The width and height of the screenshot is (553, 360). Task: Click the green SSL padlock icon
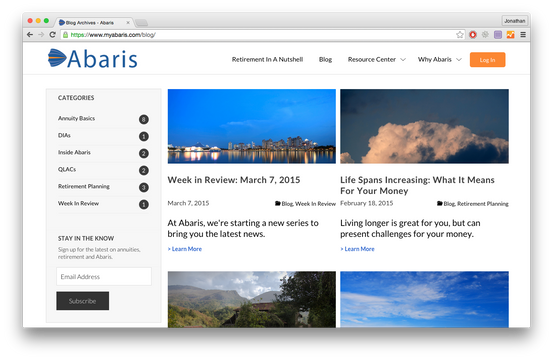pyautogui.click(x=65, y=35)
